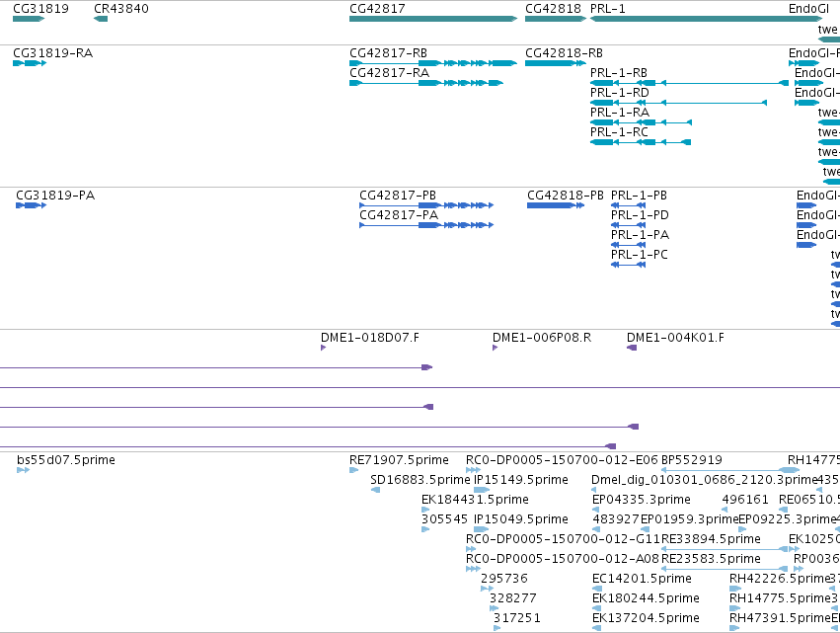
Task: Select the RE71907.5prime EST
Action: [x=353, y=470]
